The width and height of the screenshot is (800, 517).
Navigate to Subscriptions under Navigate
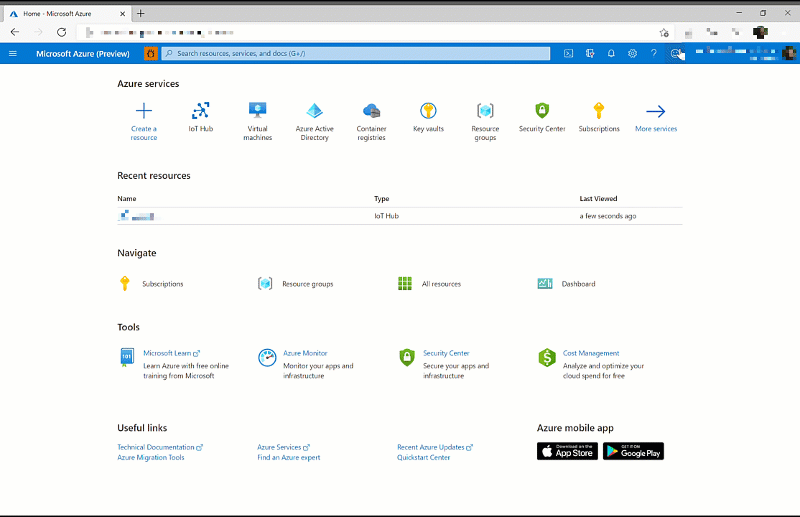point(162,284)
